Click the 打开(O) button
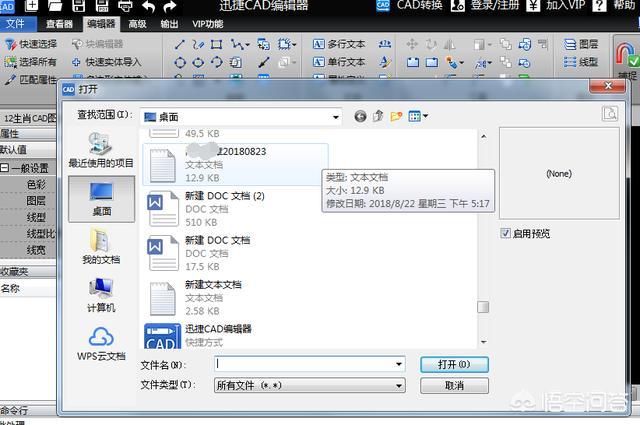 click(454, 364)
